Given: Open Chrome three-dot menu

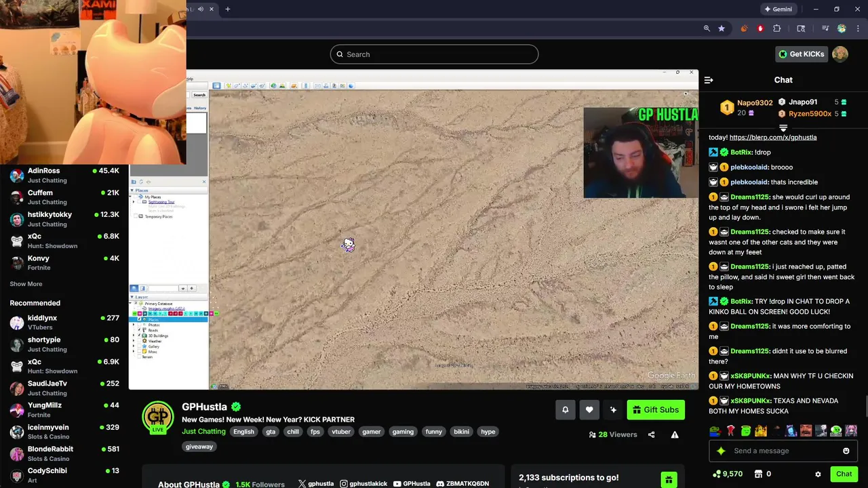Looking at the screenshot, I should (x=859, y=28).
